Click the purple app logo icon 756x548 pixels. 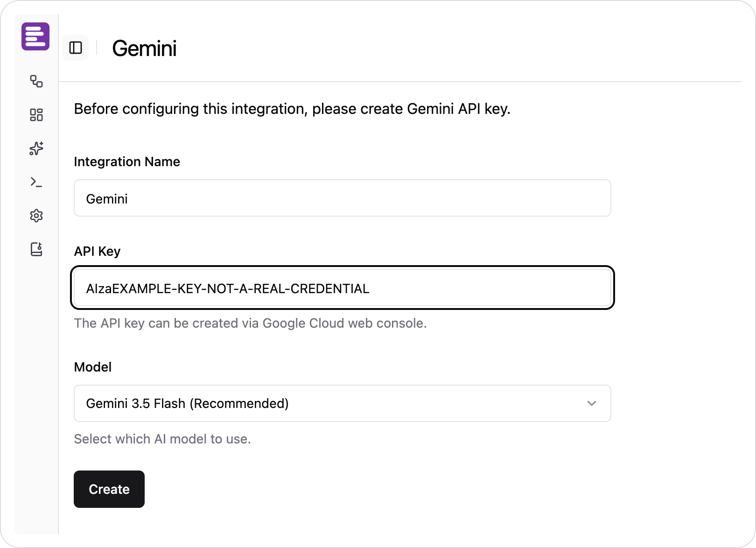coord(35,36)
